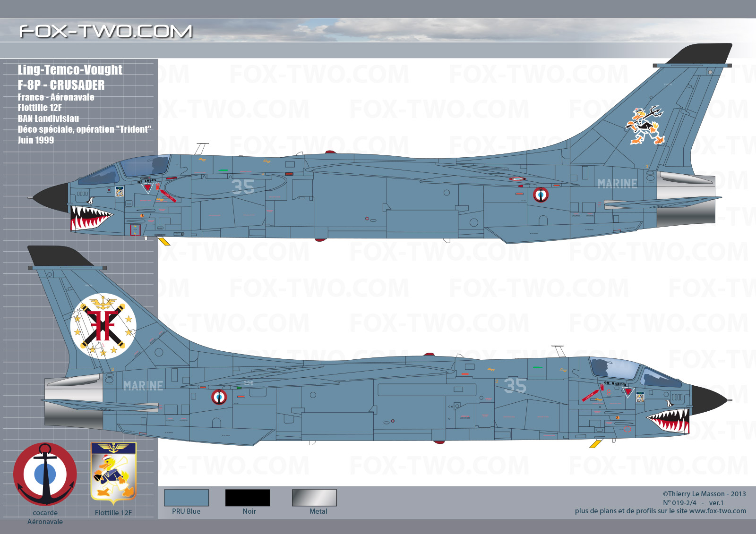Viewport: 756px width, 534px height.
Task: Click the white circular 12F tail insignia
Action: click(x=103, y=326)
